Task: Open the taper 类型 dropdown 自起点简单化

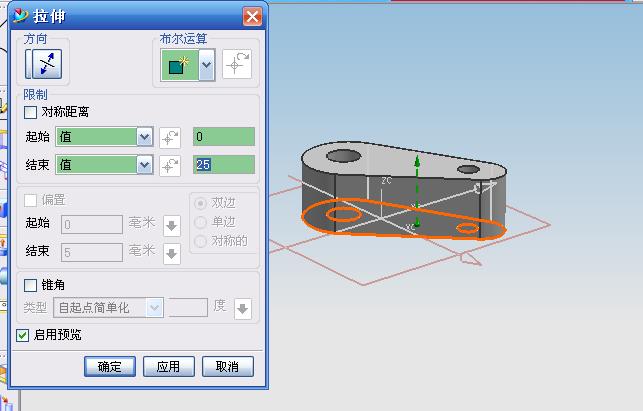Action: click(108, 308)
